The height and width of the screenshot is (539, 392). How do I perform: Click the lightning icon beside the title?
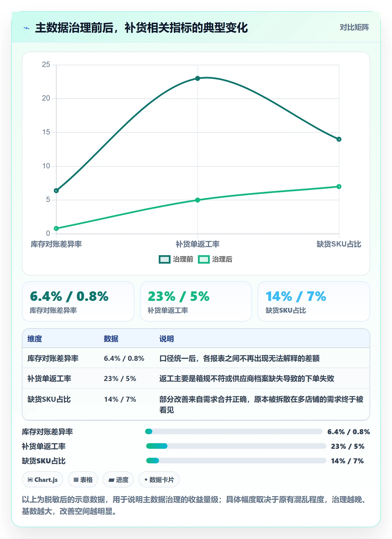(27, 28)
